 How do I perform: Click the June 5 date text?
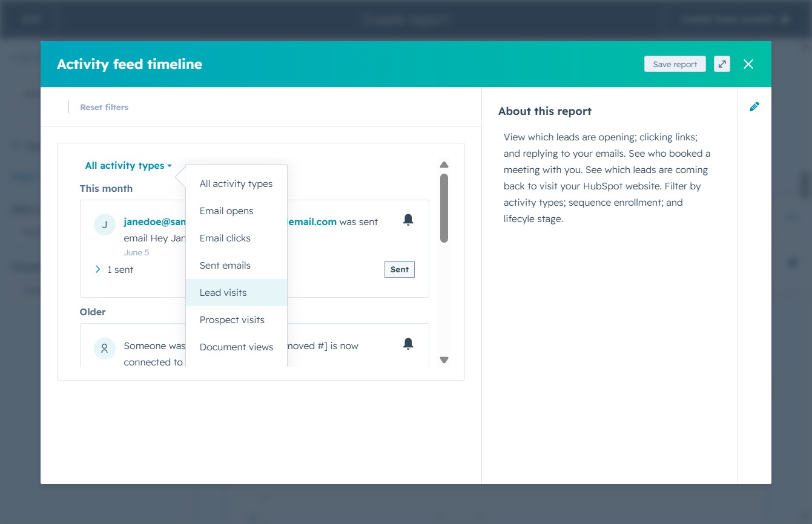pyautogui.click(x=136, y=253)
